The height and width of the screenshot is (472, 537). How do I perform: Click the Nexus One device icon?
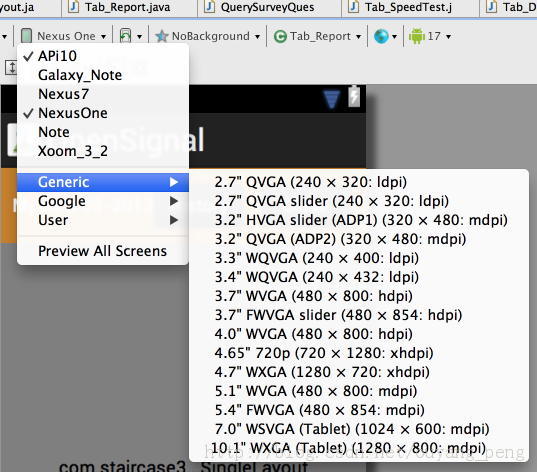[x=26, y=36]
